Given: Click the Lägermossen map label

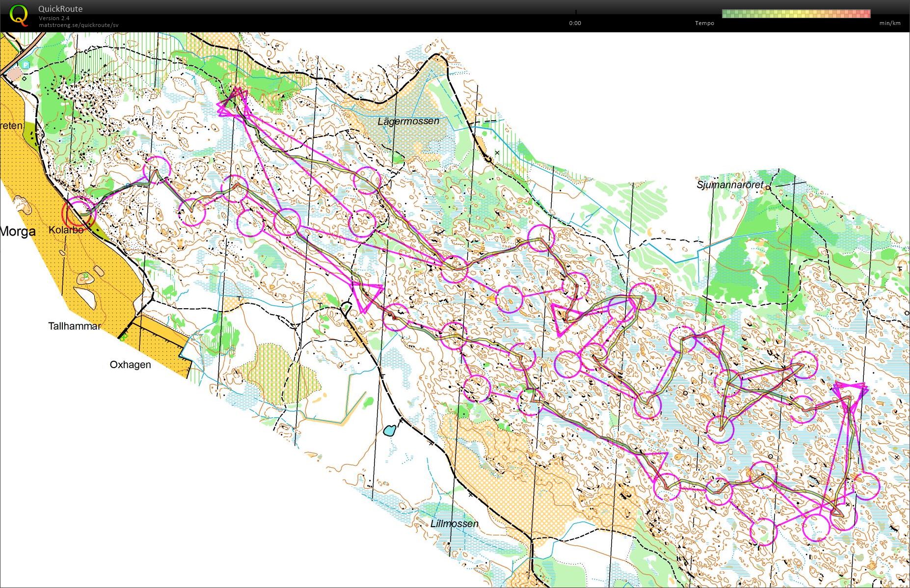Looking at the screenshot, I should pos(408,121).
